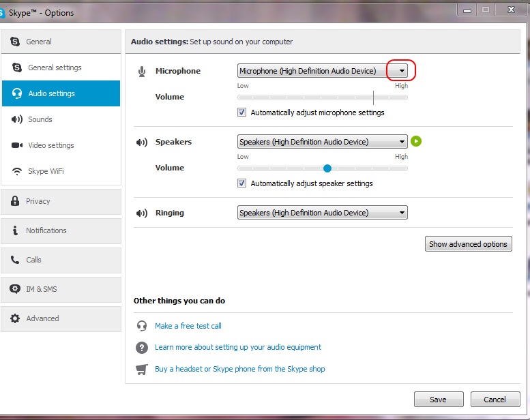
Task: Cancel the options dialog
Action: 495,400
